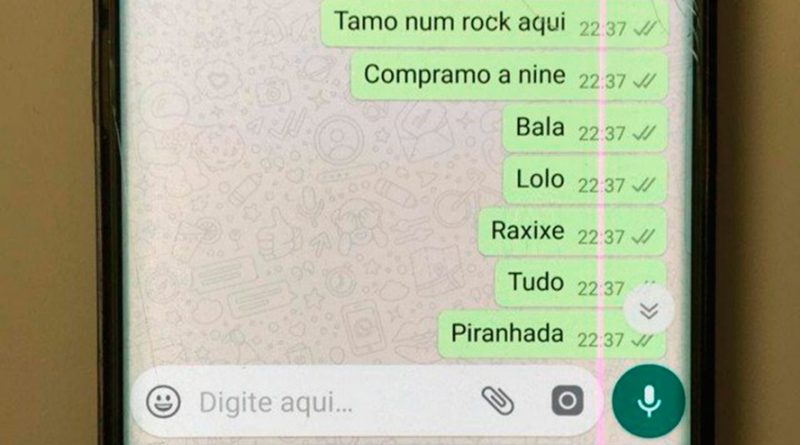Tap the paperclip attachment icon
This screenshot has height=445, width=800.
(497, 400)
